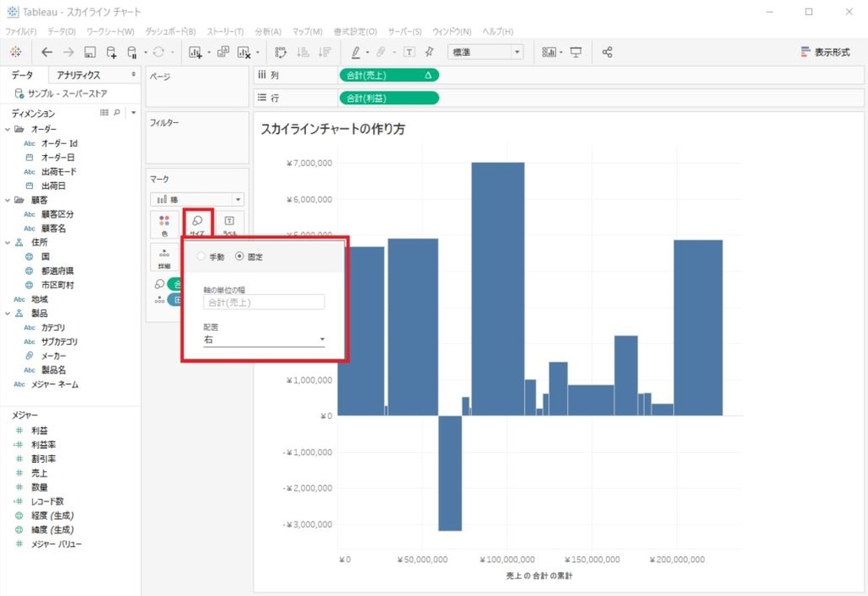Screen dimensions: 868x596
Task: Open the Dimensions pane menu arrow
Action: click(133, 113)
